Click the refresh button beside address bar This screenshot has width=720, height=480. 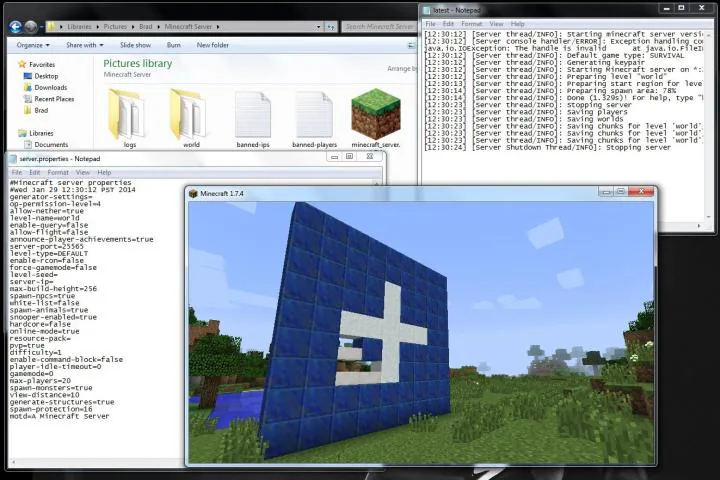(332, 27)
